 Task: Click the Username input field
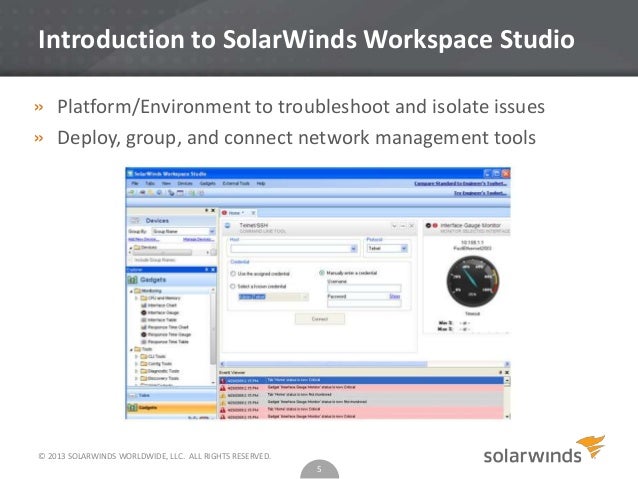[364, 288]
